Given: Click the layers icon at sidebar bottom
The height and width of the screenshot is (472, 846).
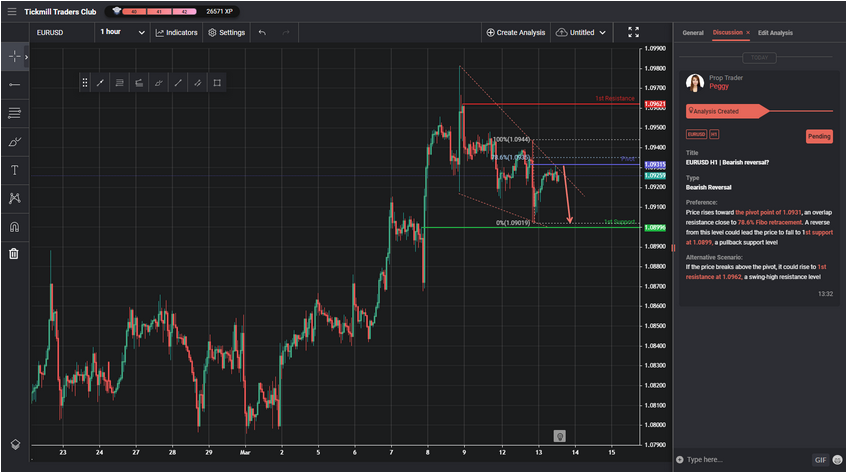Looking at the screenshot, I should [x=15, y=444].
